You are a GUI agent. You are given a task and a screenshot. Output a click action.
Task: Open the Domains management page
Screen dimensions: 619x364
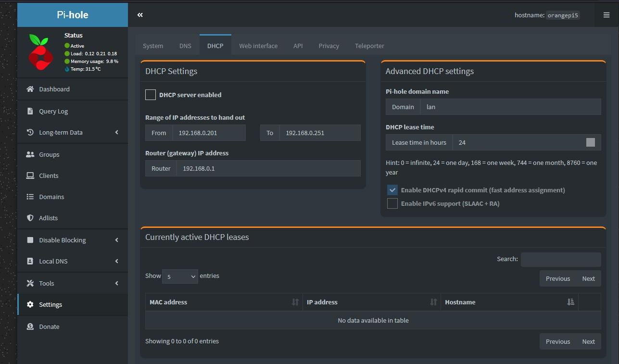73,197
